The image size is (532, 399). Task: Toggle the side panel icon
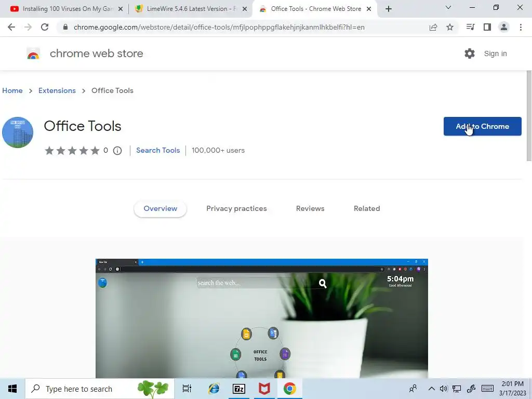tap(487, 27)
